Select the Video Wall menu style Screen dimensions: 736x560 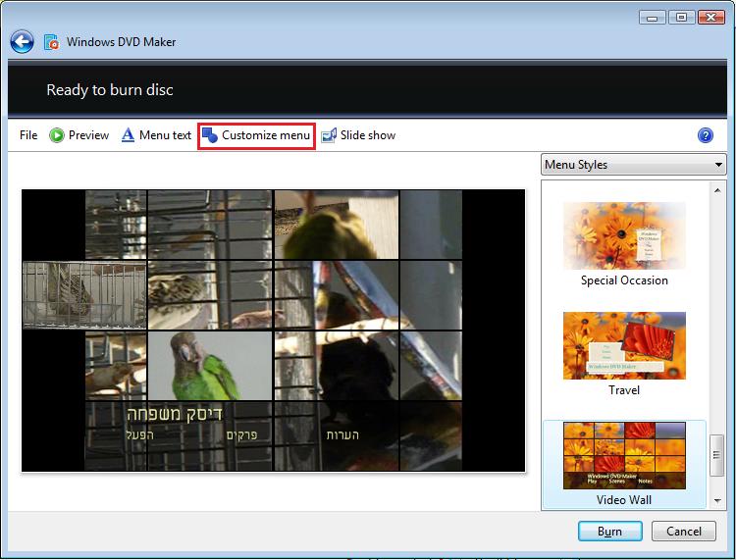point(624,464)
